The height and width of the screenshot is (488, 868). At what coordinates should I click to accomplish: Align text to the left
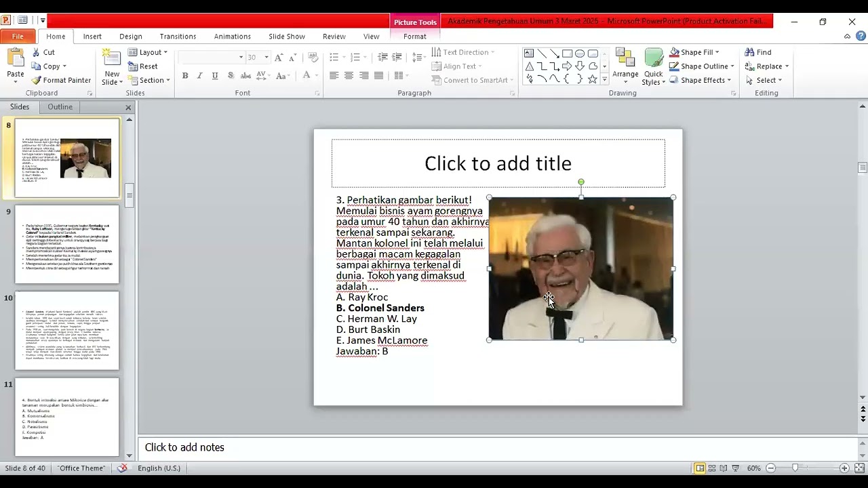point(334,75)
